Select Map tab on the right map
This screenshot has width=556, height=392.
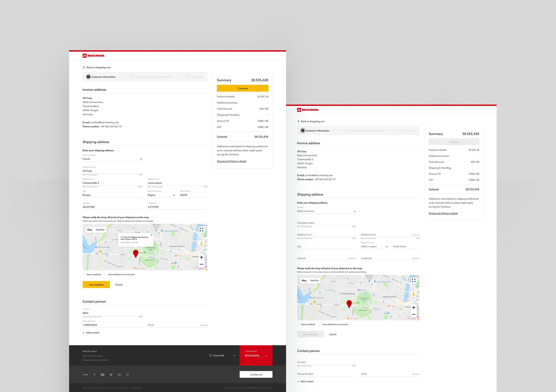[304, 280]
